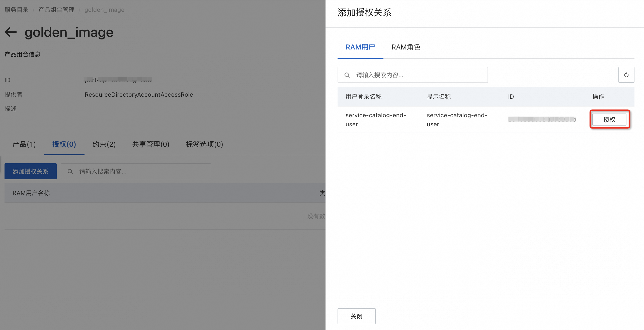Image resolution: width=644 pixels, height=330 pixels.
Task: Switch to the RAM角色 tab
Action: click(x=406, y=47)
